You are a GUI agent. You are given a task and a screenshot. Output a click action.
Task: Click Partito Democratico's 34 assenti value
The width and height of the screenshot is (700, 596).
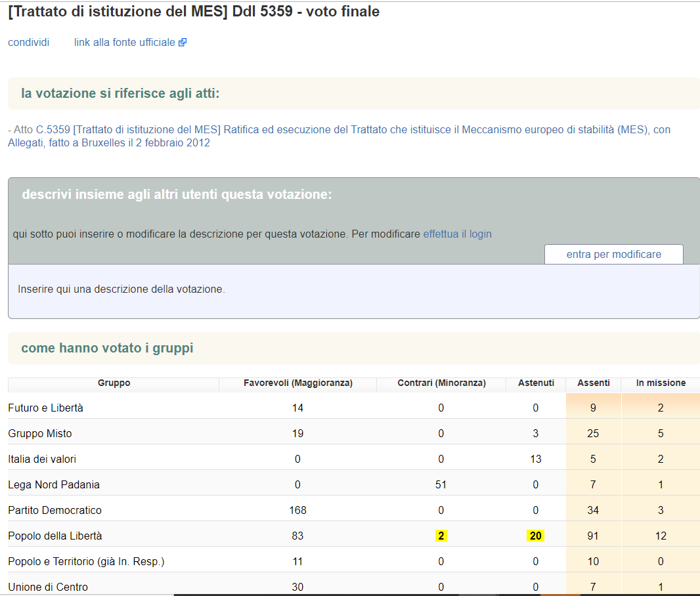(593, 511)
